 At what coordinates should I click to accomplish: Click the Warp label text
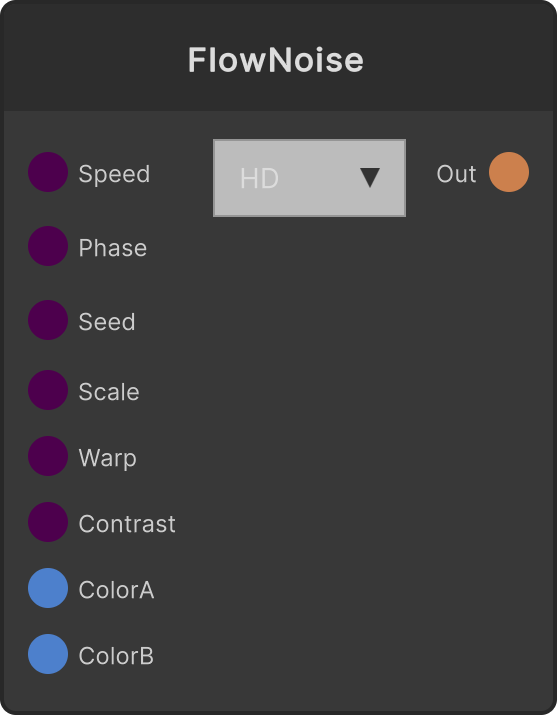click(108, 458)
